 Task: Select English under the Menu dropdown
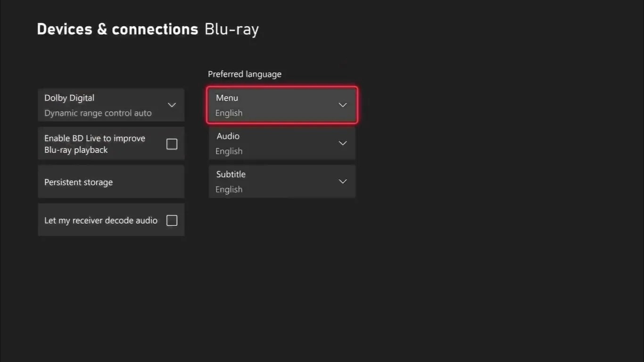[229, 113]
